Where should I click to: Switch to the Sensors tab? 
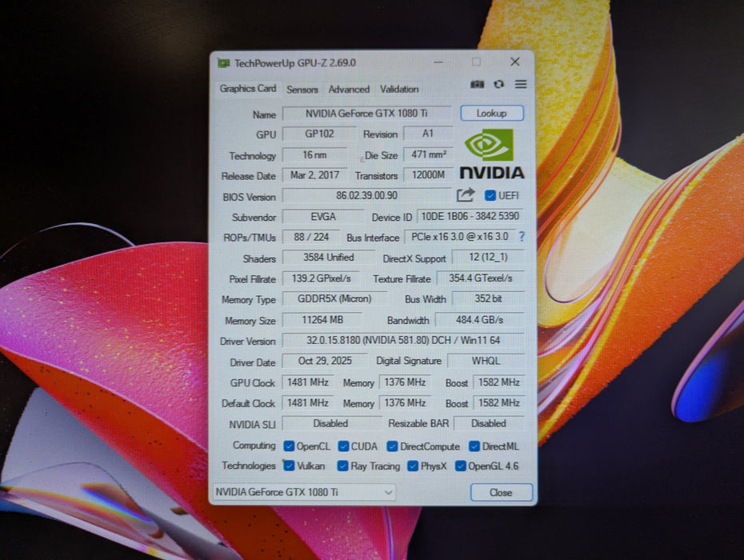coord(302,90)
